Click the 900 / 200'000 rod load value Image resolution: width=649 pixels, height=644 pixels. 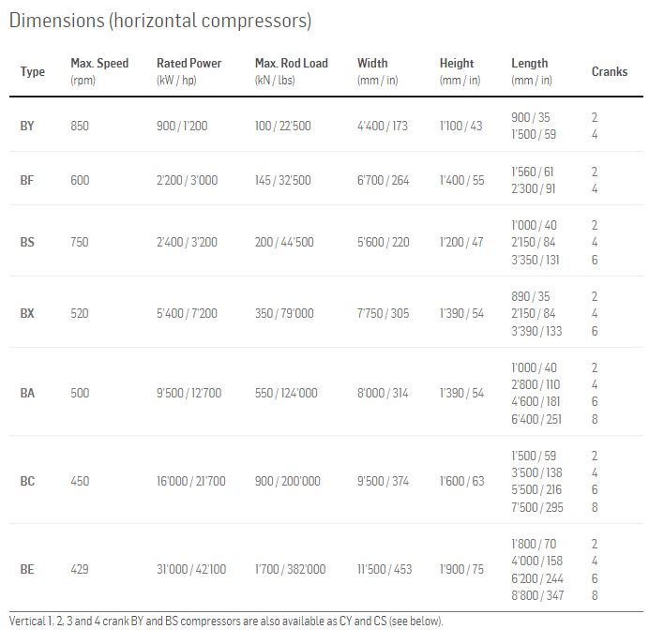288,481
